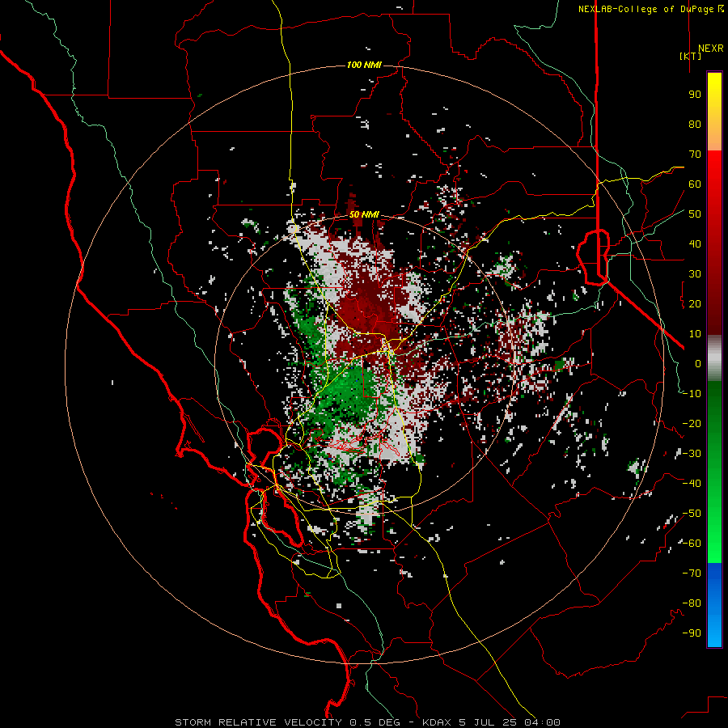The height and width of the screenshot is (728, 728).
Task: Select the -50 knot scale label
Action: (692, 514)
